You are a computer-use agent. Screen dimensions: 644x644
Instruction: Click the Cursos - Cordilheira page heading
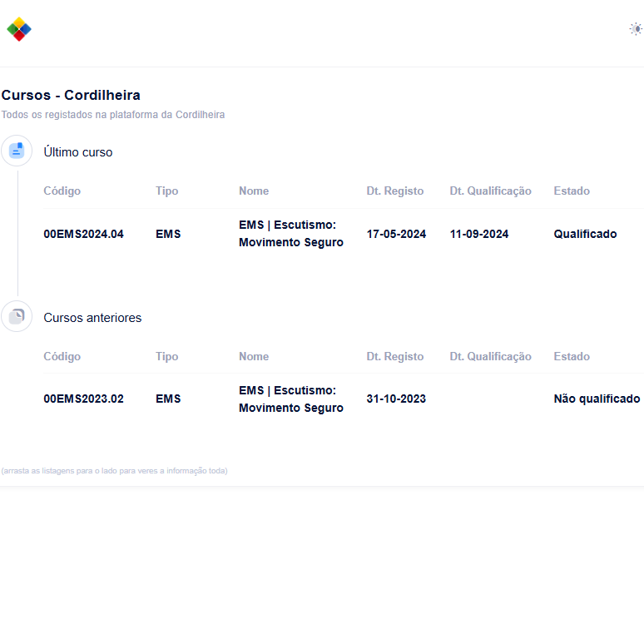click(71, 96)
